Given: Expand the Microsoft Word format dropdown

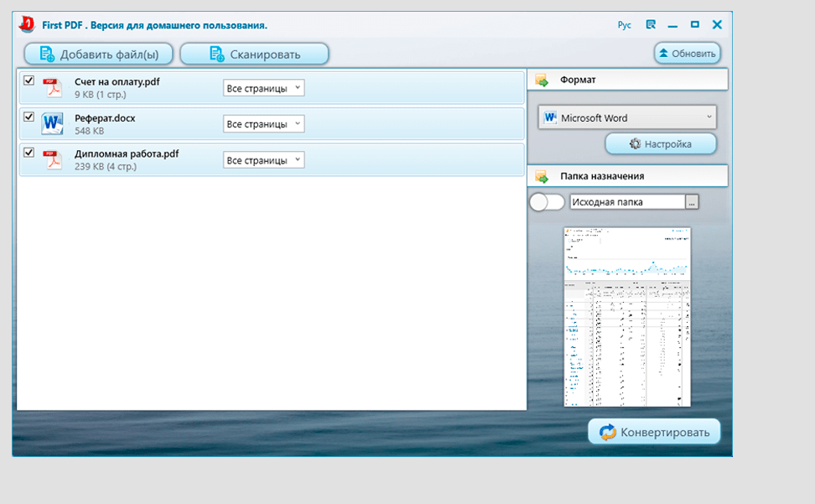Looking at the screenshot, I should pos(627,117).
